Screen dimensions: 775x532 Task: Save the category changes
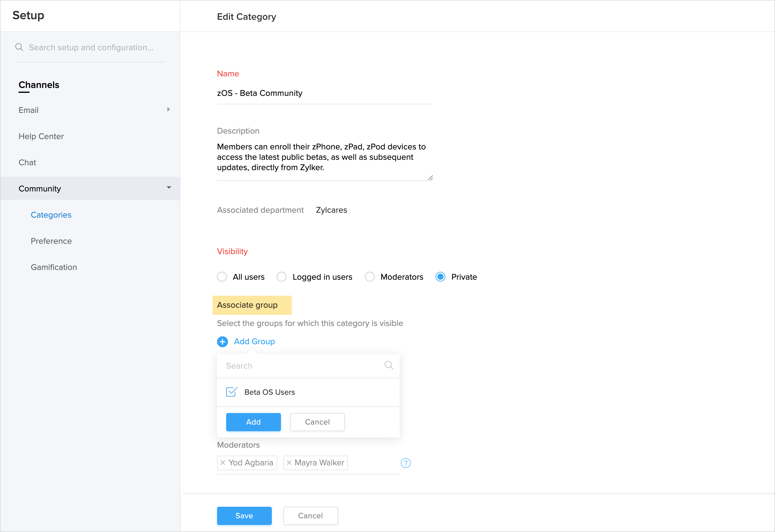(x=244, y=516)
